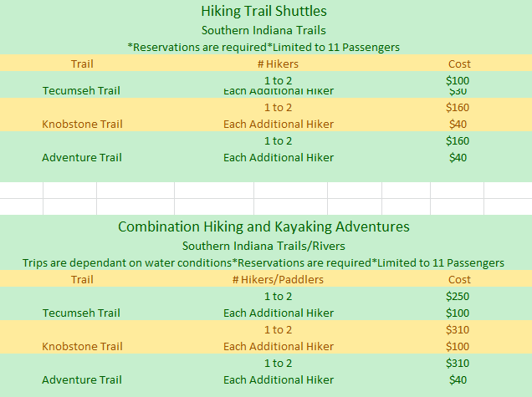The image size is (532, 397).
Task: Select the $100 cost cell
Action: tap(458, 80)
